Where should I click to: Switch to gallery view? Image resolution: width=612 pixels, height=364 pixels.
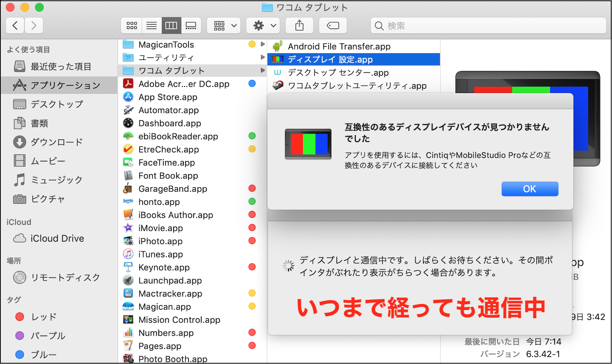click(x=191, y=26)
